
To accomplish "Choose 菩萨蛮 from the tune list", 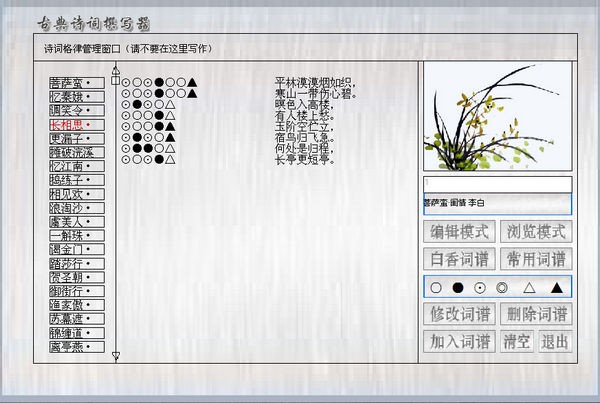I will pyautogui.click(x=77, y=83).
